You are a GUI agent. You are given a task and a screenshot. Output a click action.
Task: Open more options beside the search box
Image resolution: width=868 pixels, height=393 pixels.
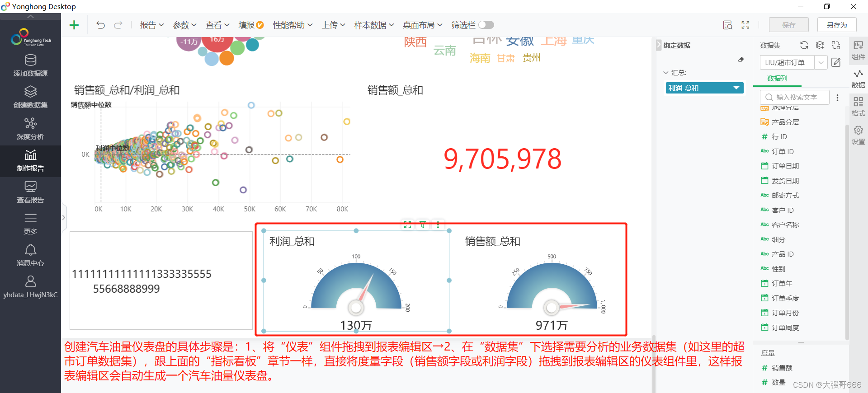[837, 98]
